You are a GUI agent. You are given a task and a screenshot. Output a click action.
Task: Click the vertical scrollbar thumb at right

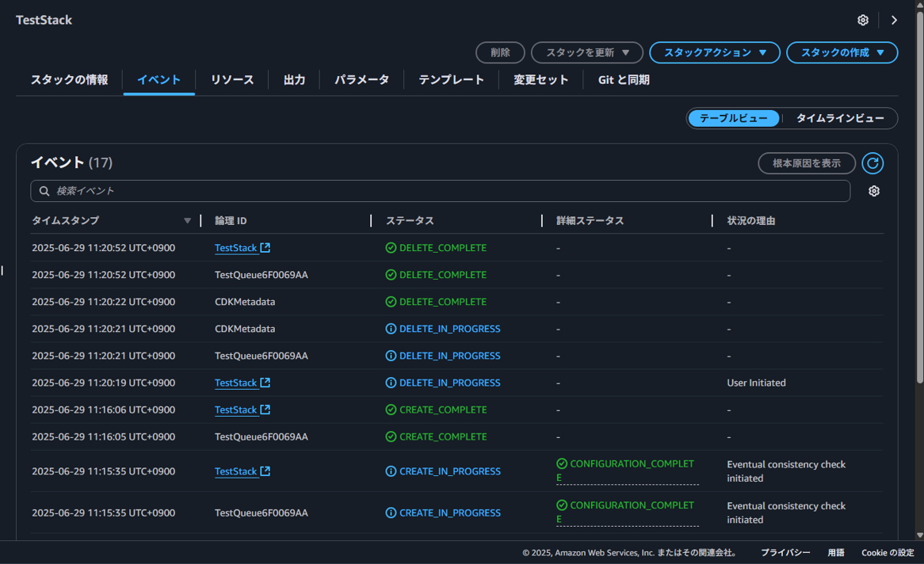tap(920, 197)
